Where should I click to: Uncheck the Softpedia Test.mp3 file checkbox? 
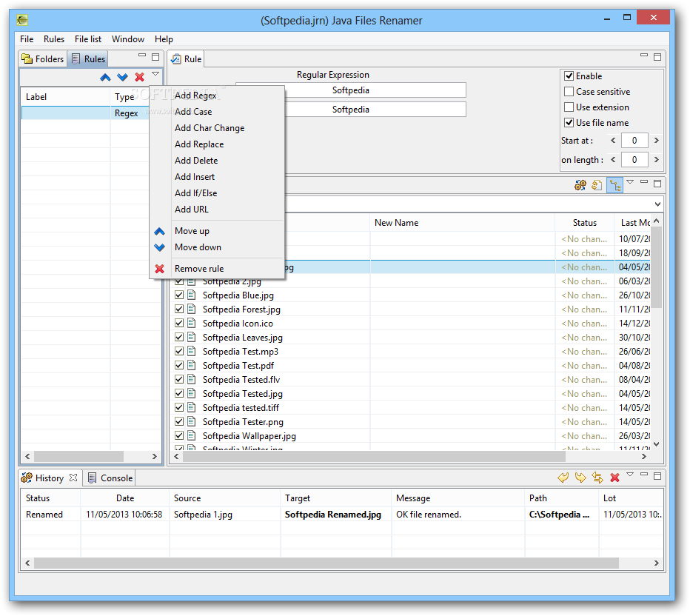pos(179,351)
